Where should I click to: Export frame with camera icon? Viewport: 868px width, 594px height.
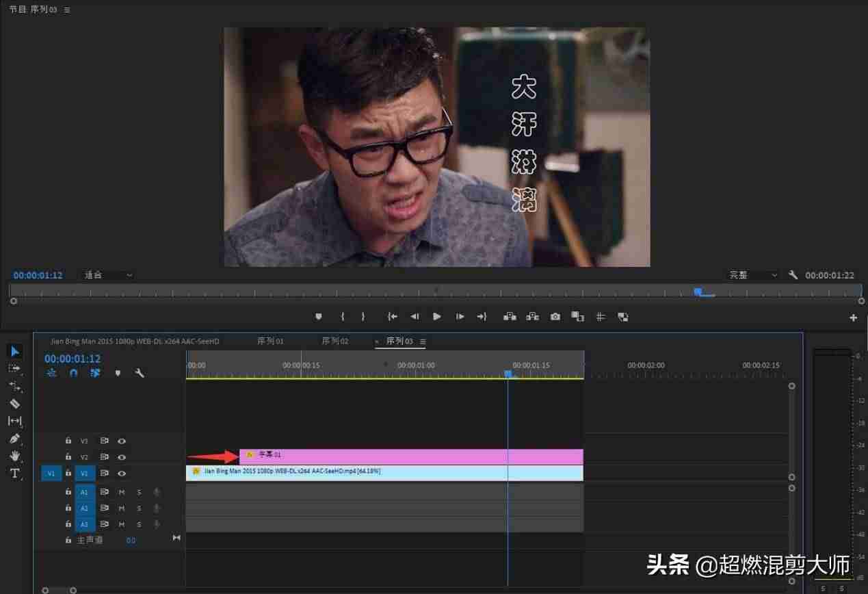(x=555, y=317)
